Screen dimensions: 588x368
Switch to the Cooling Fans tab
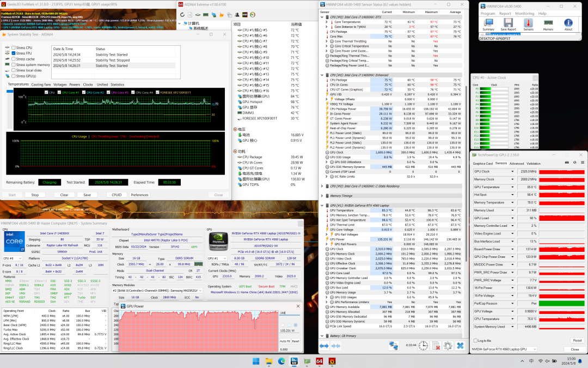pyautogui.click(x=41, y=85)
